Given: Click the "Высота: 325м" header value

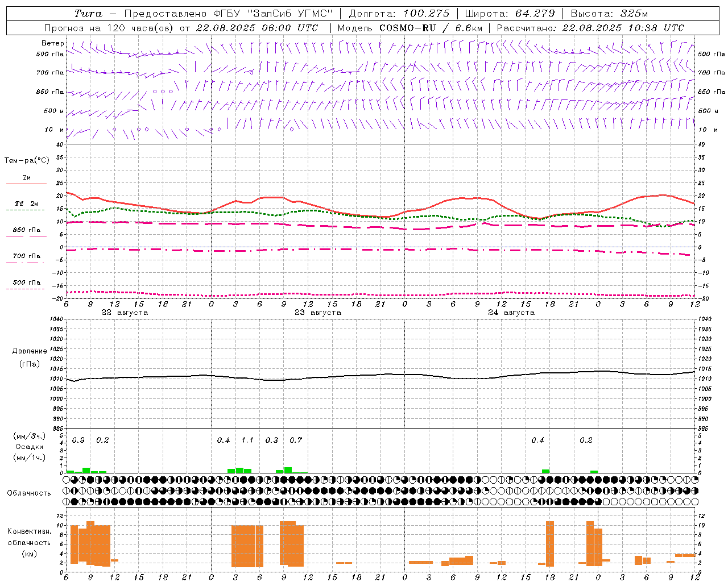Looking at the screenshot, I should click(609, 14).
